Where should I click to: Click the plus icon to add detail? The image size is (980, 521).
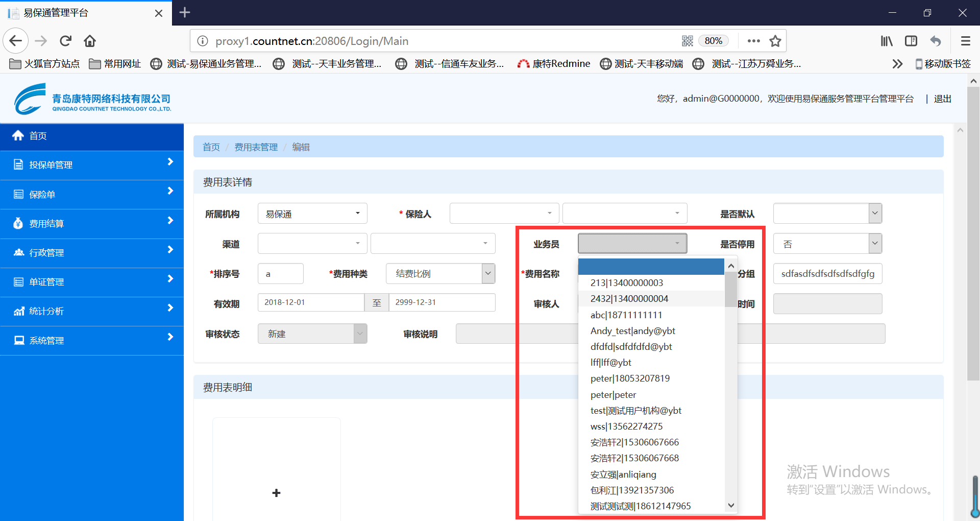click(x=276, y=493)
